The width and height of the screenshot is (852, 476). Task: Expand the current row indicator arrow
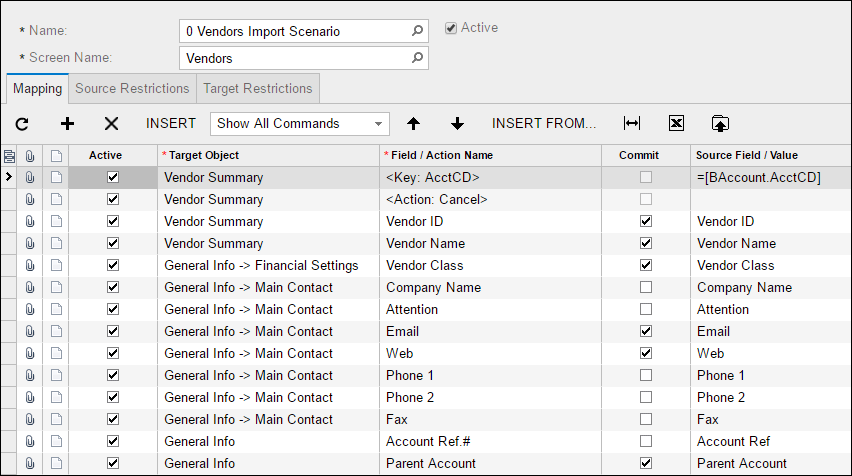pos(8,177)
